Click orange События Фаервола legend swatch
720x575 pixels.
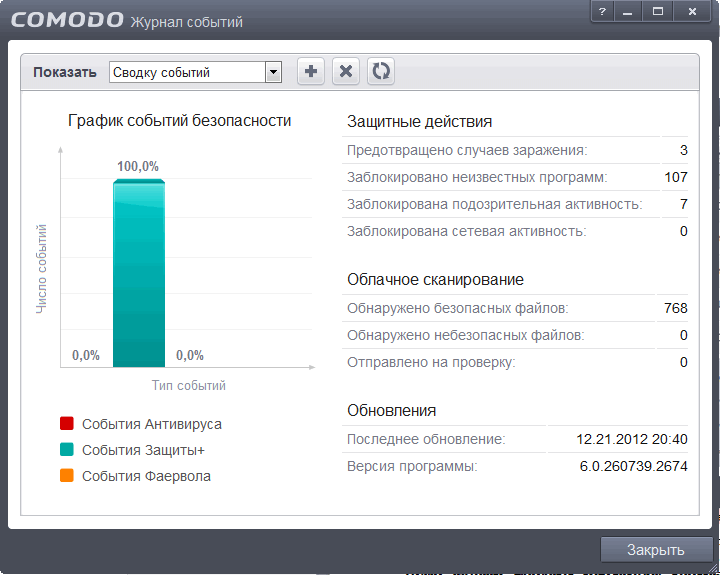point(67,475)
